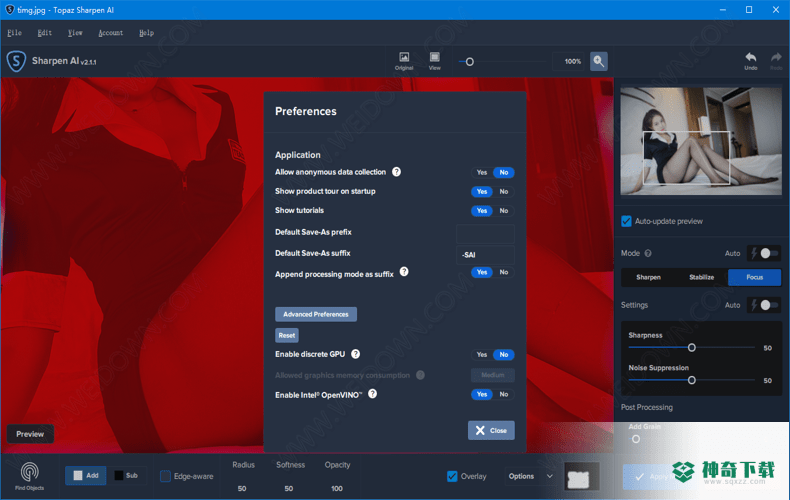Choose Yes for product tour on startup
This screenshot has width=790, height=500.
pyautogui.click(x=482, y=192)
